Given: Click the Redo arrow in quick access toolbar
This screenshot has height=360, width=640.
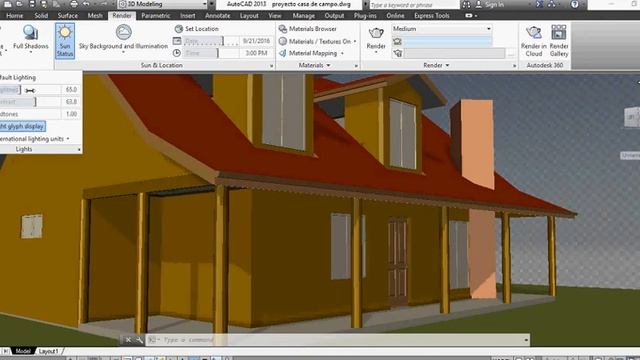Looking at the screenshot, I should tap(104, 4).
